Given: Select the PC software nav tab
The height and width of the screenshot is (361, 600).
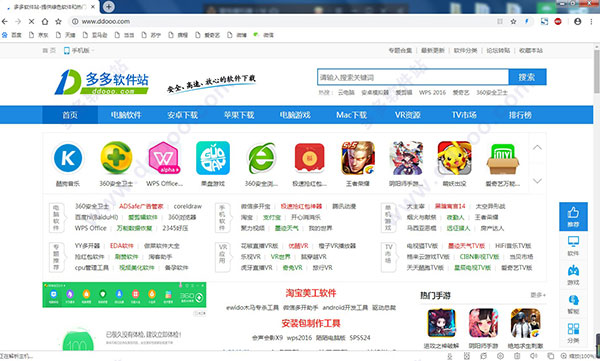Looking at the screenshot, I should click(126, 115).
